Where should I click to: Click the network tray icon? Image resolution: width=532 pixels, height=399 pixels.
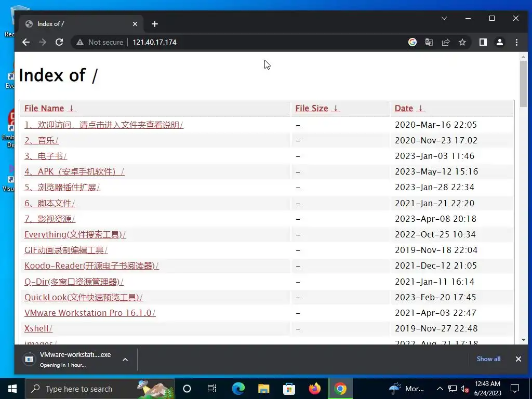point(453,389)
